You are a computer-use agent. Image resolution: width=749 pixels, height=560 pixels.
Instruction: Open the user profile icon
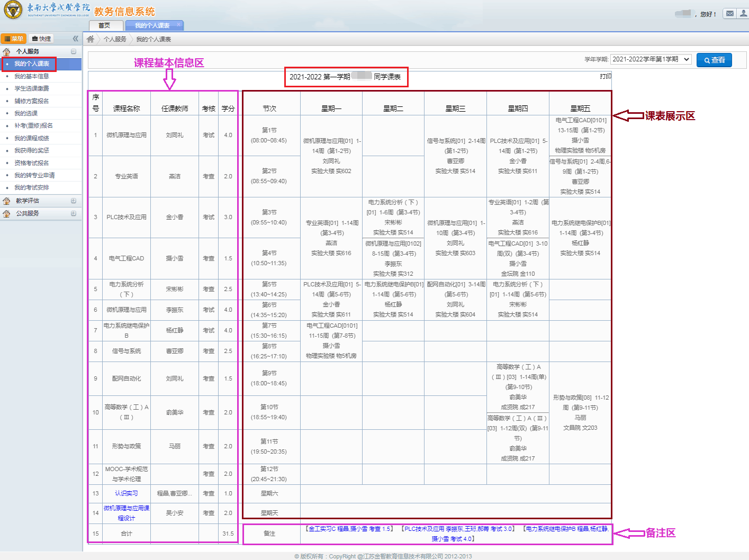[x=744, y=13]
